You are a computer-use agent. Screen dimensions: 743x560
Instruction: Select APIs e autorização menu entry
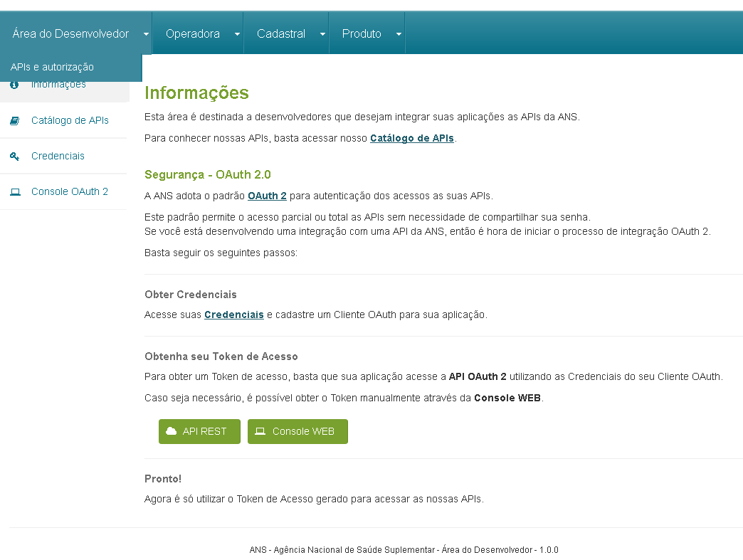[x=52, y=67]
